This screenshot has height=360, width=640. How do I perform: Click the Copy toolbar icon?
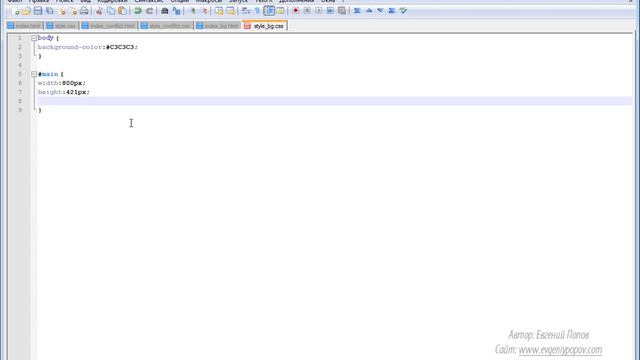[111, 11]
